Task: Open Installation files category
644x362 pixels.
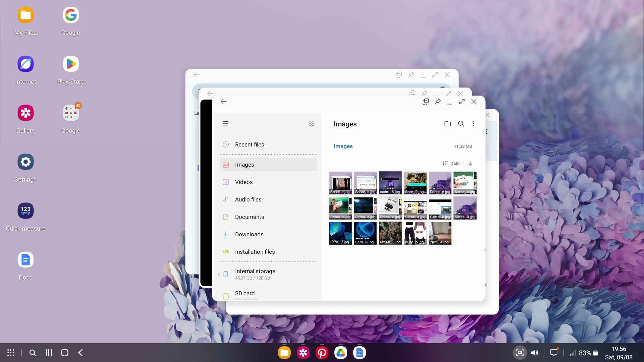Action: [268, 252]
